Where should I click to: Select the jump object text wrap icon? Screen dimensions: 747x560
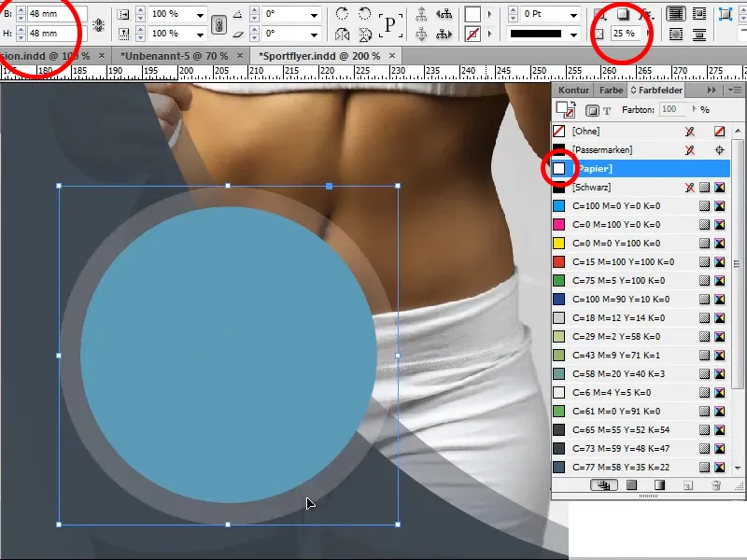click(x=699, y=34)
